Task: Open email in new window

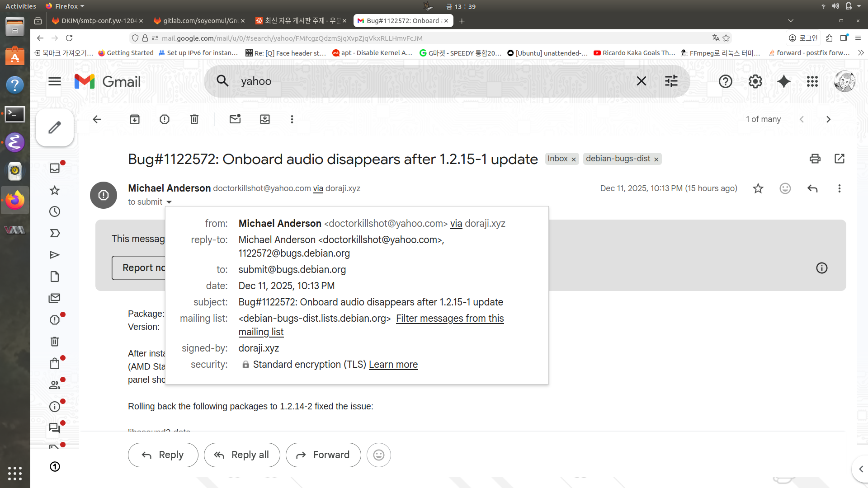Action: (840, 159)
